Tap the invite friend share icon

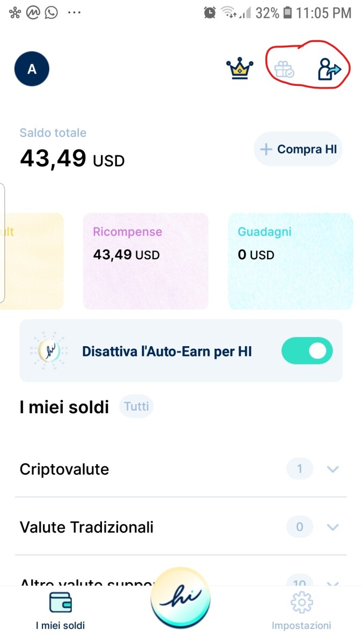pyautogui.click(x=329, y=70)
